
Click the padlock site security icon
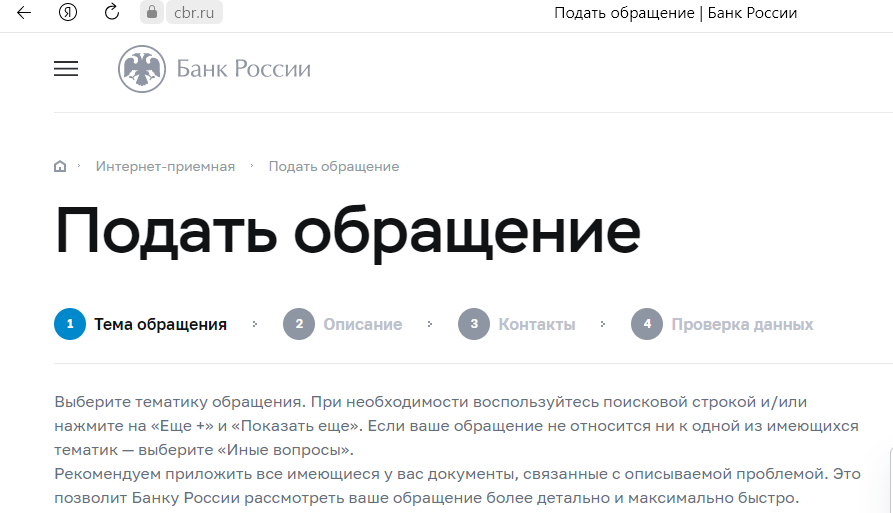[x=151, y=12]
